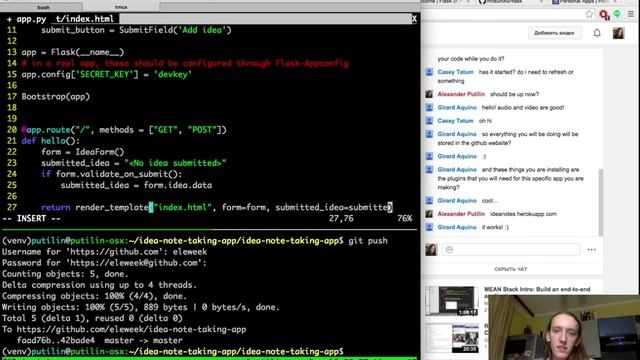Click the green chat extension icon
This screenshot has width=640, height=360.
(617, 14)
